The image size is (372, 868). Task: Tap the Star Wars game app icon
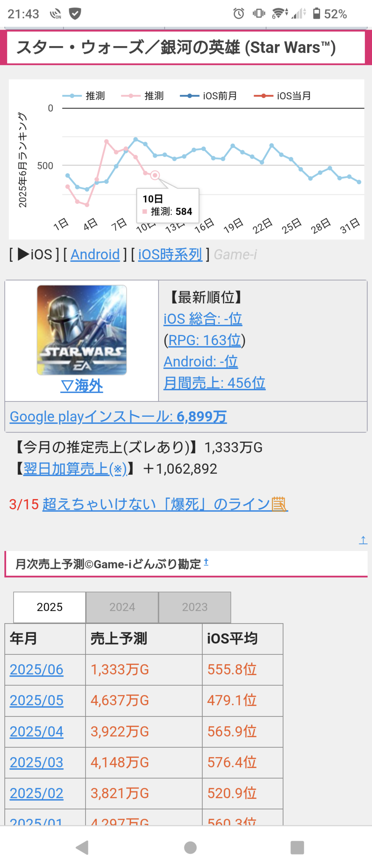click(82, 330)
